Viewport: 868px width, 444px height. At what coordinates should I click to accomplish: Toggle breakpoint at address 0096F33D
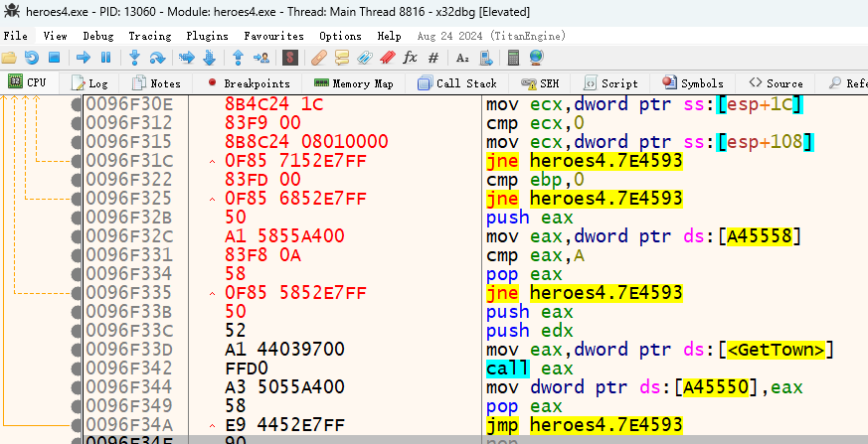77,349
